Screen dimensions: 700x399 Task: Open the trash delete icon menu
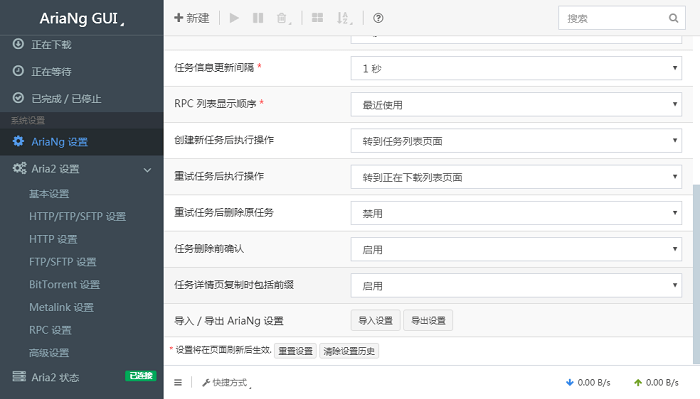coord(283,18)
